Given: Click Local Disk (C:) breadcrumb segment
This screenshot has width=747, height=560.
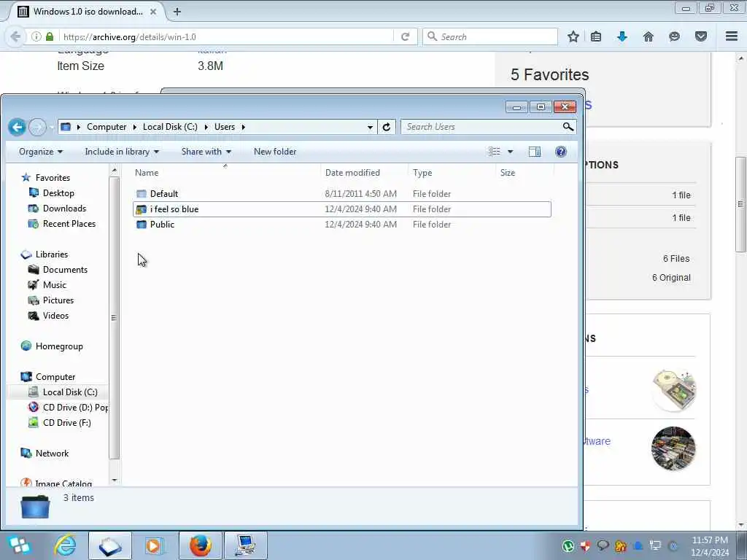Looking at the screenshot, I should [170, 127].
